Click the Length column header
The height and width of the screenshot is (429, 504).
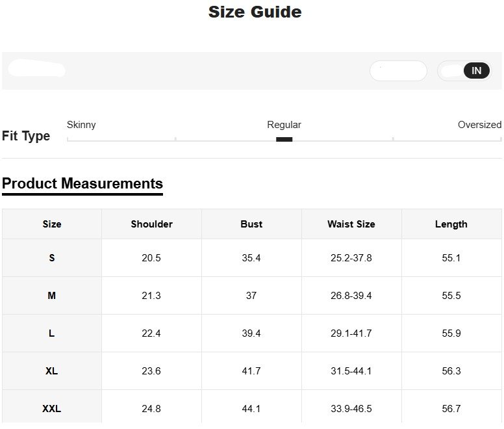[x=451, y=224]
